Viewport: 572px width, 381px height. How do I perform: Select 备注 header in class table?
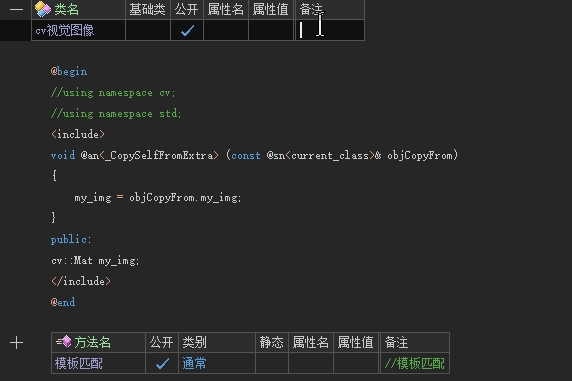[329, 9]
